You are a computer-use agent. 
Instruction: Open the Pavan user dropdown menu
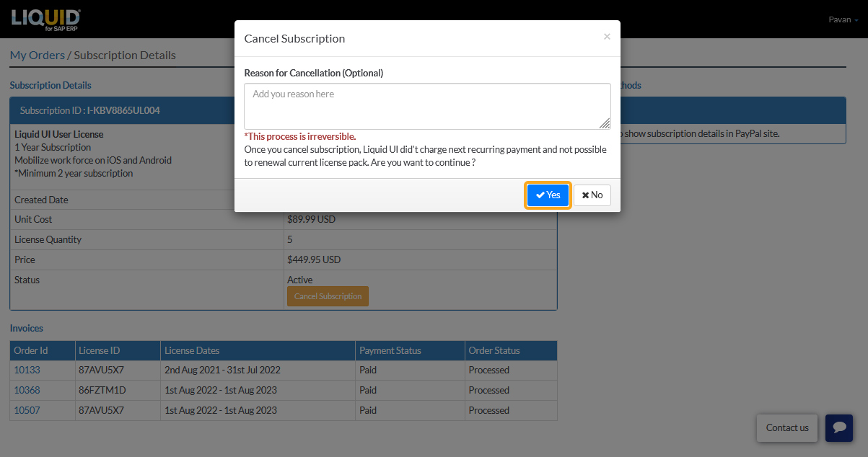click(x=843, y=19)
